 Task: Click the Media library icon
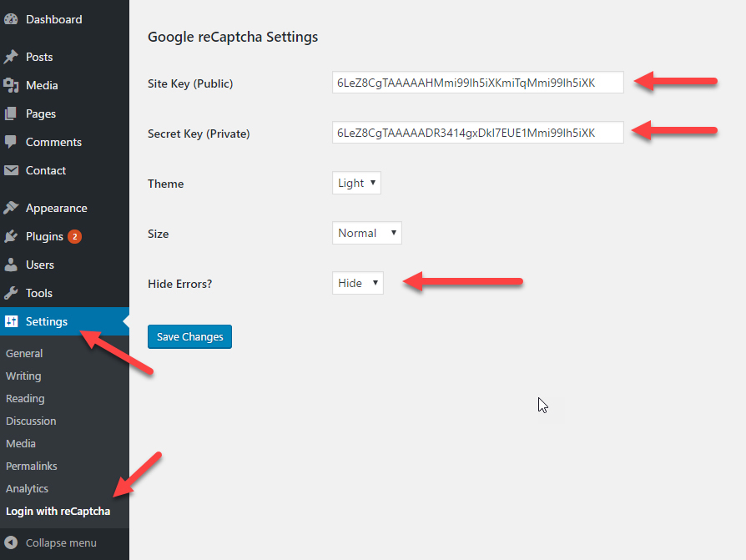[x=11, y=85]
